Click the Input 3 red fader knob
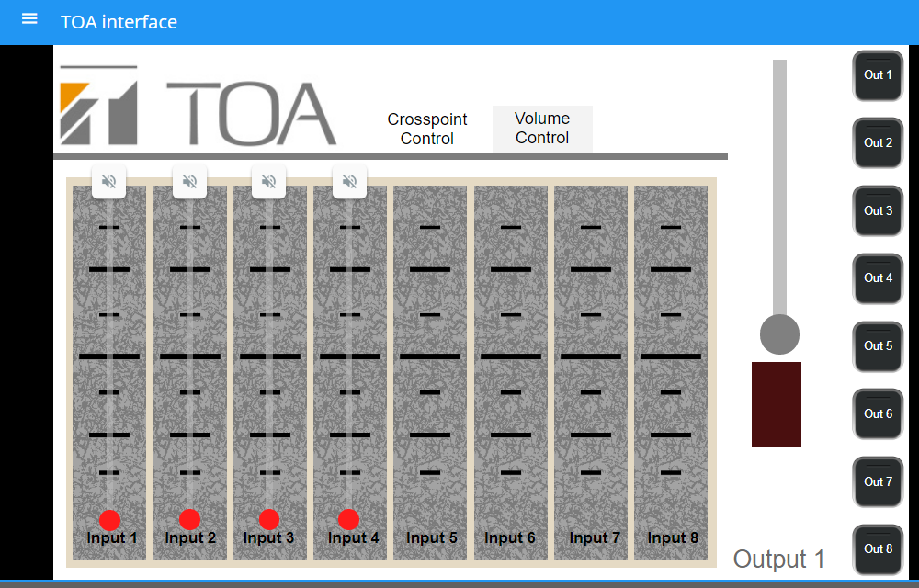The image size is (919, 588). click(269, 519)
